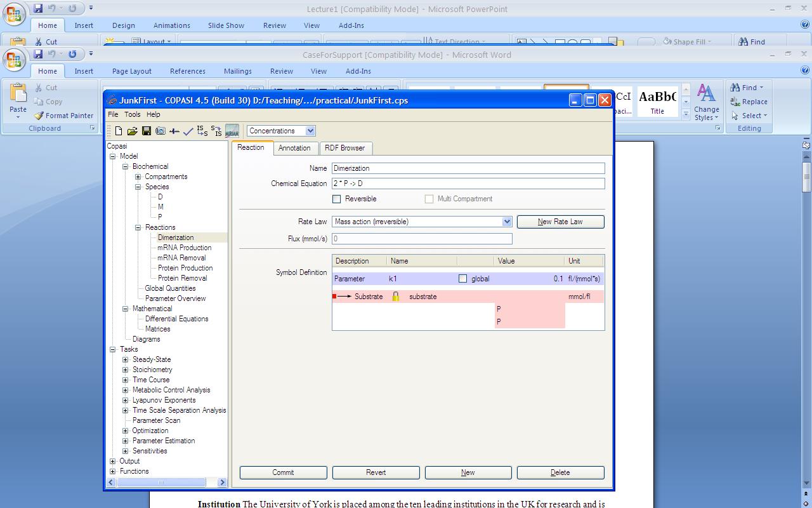Open the Rate Law dropdown list
The image size is (812, 508).
(507, 222)
